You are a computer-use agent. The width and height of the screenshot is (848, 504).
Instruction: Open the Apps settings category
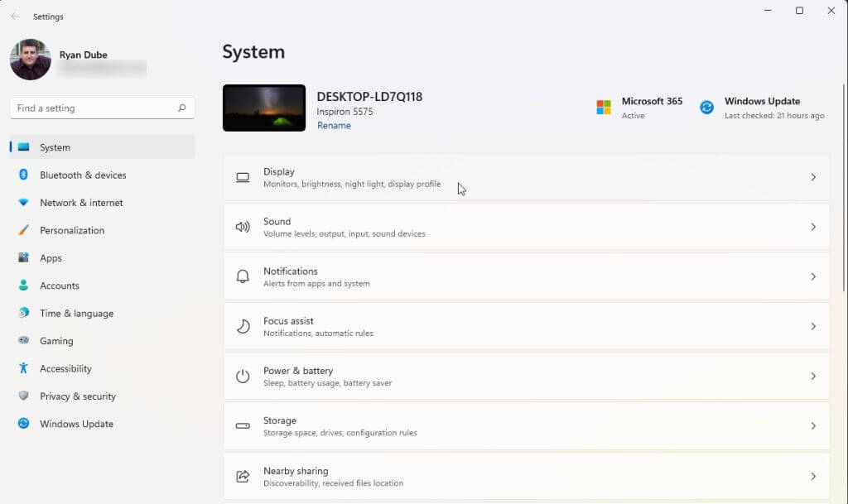click(x=51, y=258)
